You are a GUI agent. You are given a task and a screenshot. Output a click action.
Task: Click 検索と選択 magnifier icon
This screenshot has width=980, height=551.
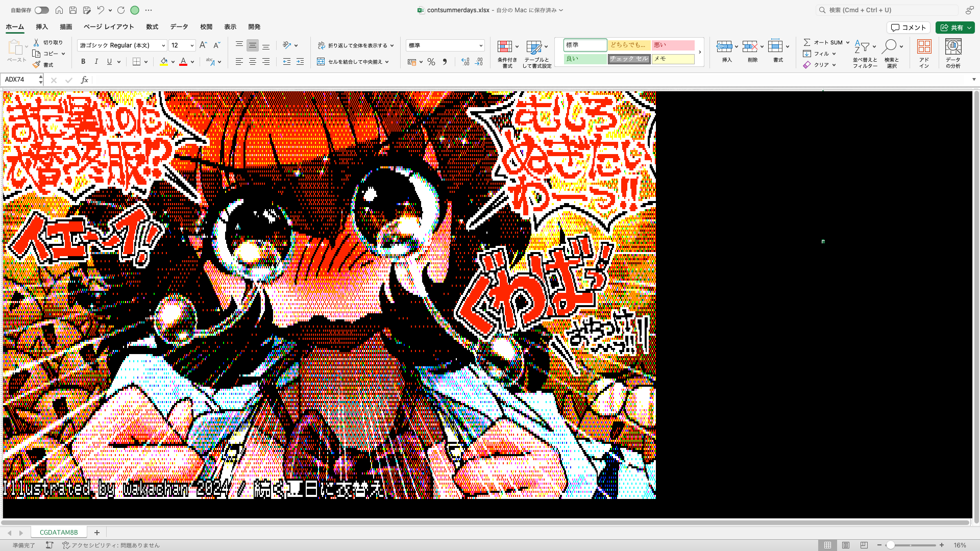(889, 47)
